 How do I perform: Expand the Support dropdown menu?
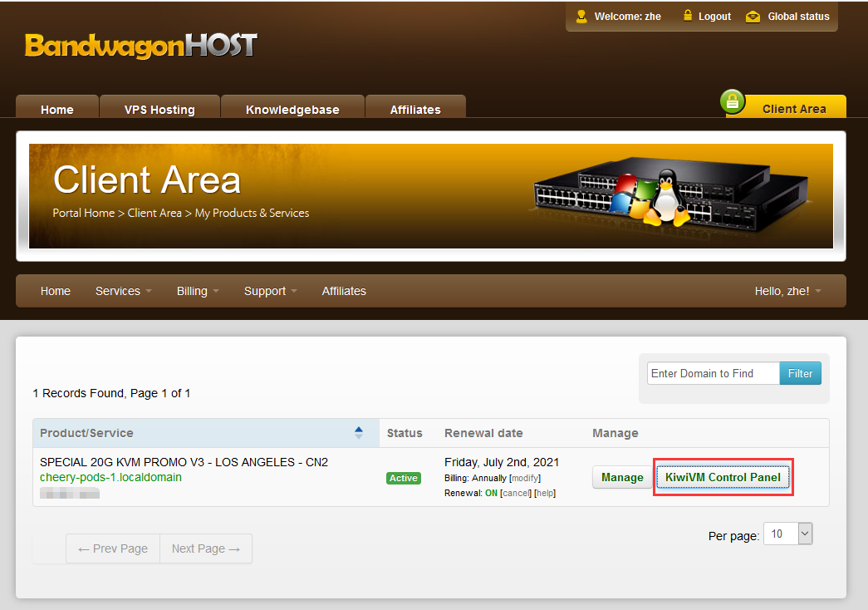pos(270,291)
